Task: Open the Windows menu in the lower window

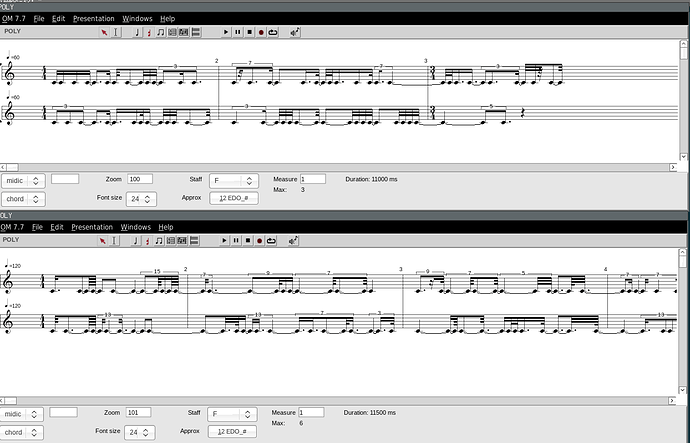Action: (137, 227)
